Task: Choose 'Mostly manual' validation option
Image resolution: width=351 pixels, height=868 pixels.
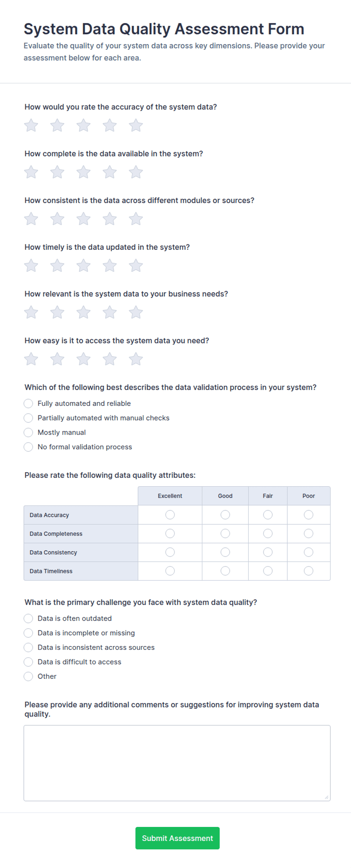Action: pos(28,433)
